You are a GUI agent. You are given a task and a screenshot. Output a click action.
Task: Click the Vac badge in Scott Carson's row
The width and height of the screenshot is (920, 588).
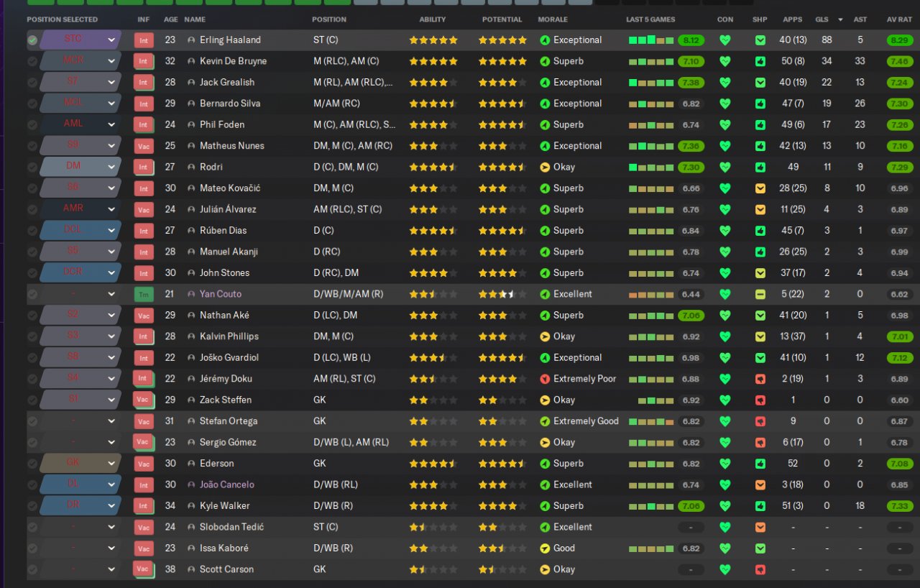[144, 569]
